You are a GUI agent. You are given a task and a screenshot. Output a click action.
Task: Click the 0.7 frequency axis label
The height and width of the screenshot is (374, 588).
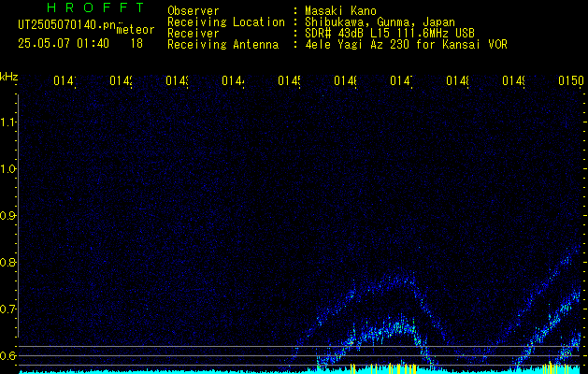(7, 309)
